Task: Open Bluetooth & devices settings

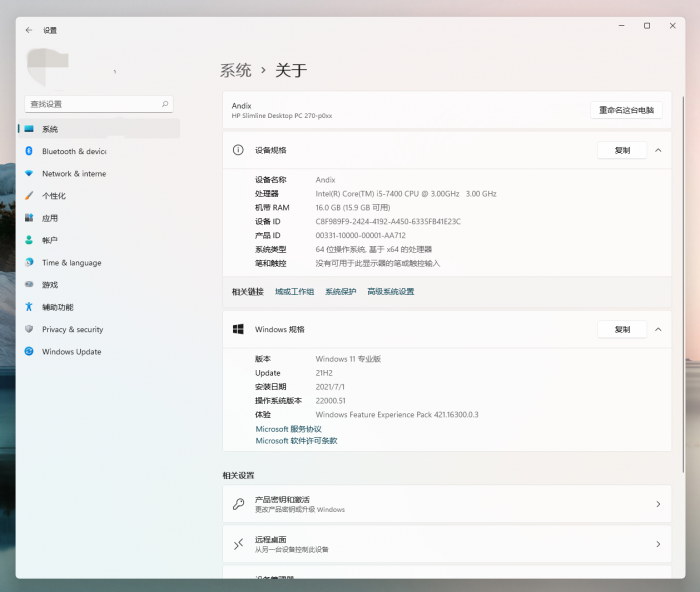Action: click(x=73, y=151)
